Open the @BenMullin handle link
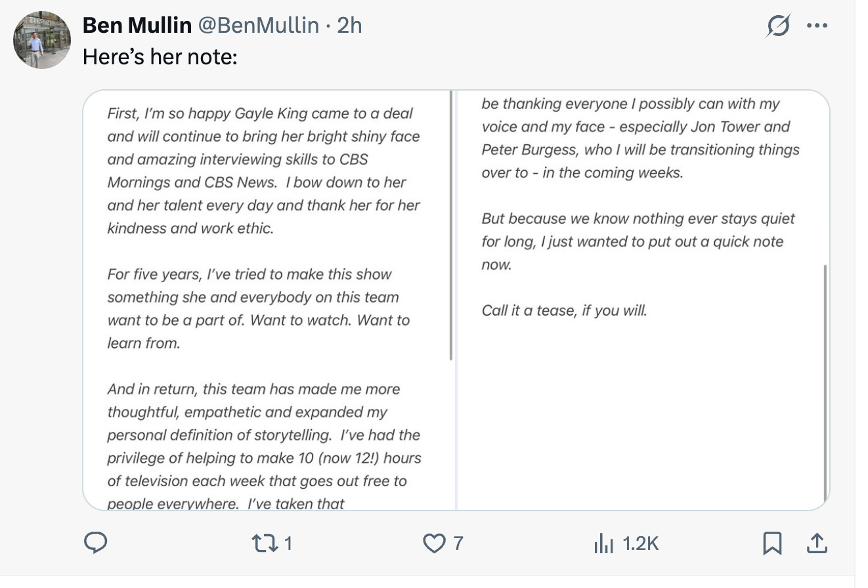 pos(259,26)
